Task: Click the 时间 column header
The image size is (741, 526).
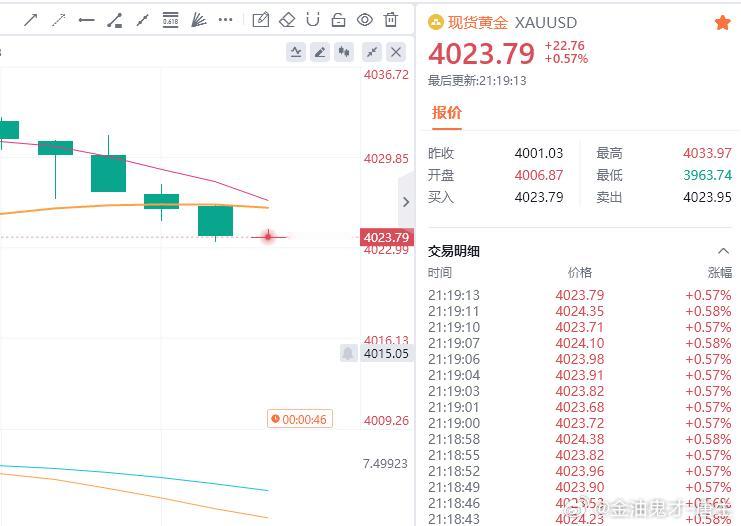Action: tap(440, 273)
